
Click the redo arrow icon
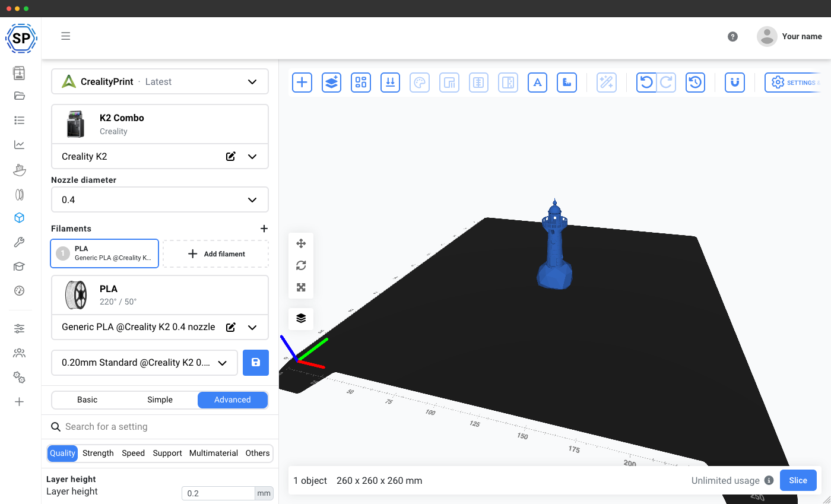666,83
